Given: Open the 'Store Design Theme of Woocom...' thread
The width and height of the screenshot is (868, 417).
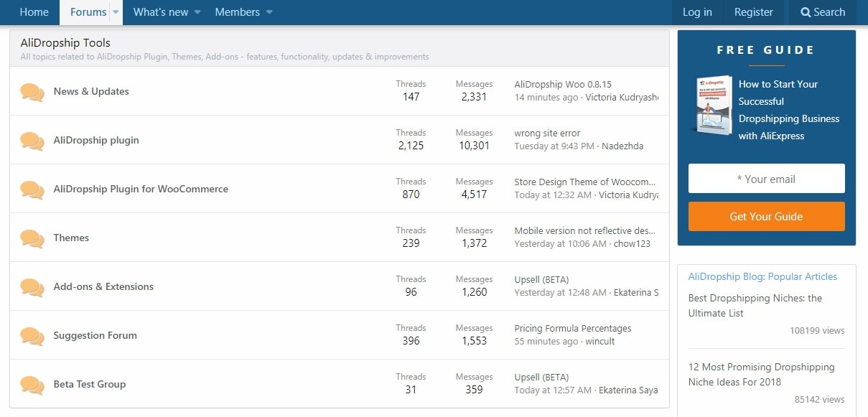Looking at the screenshot, I should 585,182.
